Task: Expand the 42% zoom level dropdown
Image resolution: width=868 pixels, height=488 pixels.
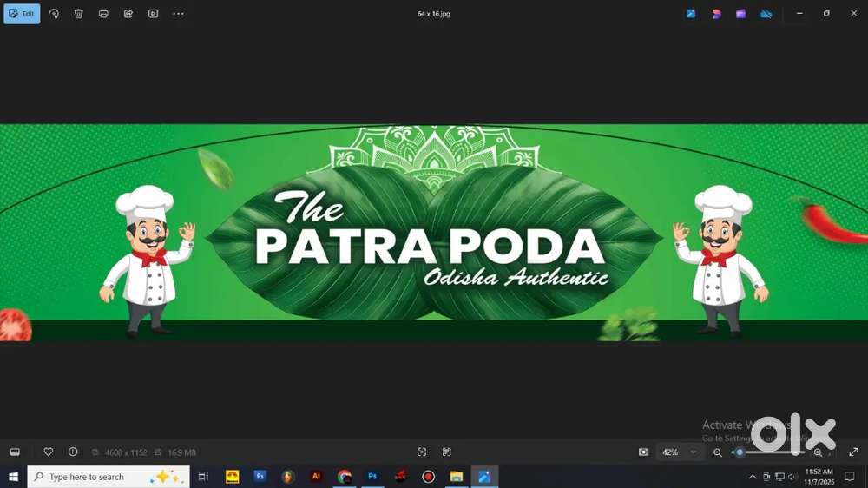Action: coord(693,452)
